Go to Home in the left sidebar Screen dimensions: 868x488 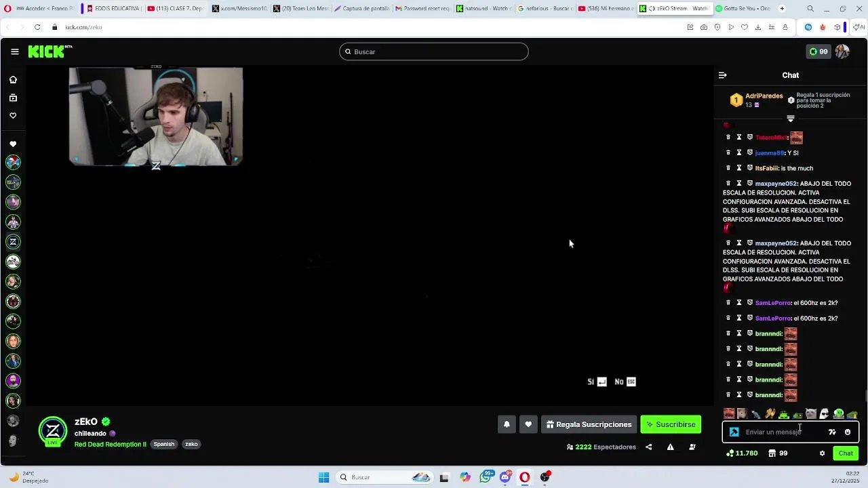(13, 80)
